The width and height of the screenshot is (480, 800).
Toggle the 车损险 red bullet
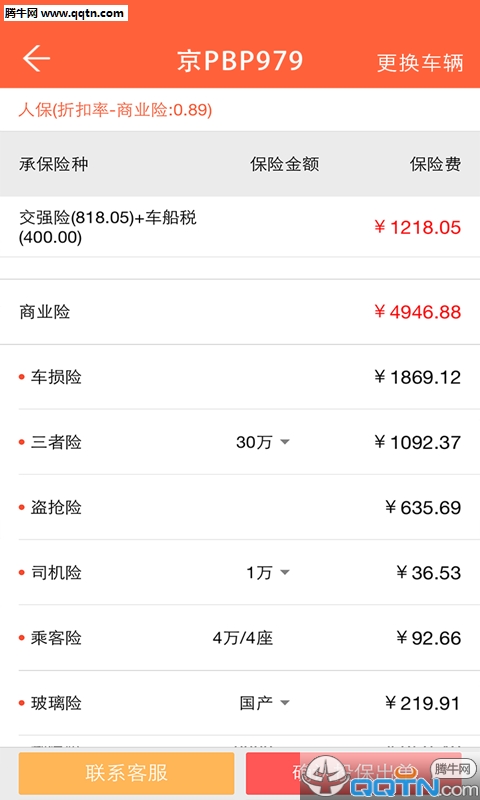tap(21, 377)
